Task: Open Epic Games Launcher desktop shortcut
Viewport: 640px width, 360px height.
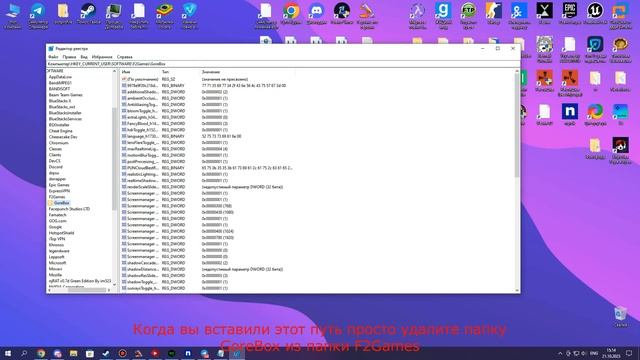Action: pyautogui.click(x=569, y=13)
